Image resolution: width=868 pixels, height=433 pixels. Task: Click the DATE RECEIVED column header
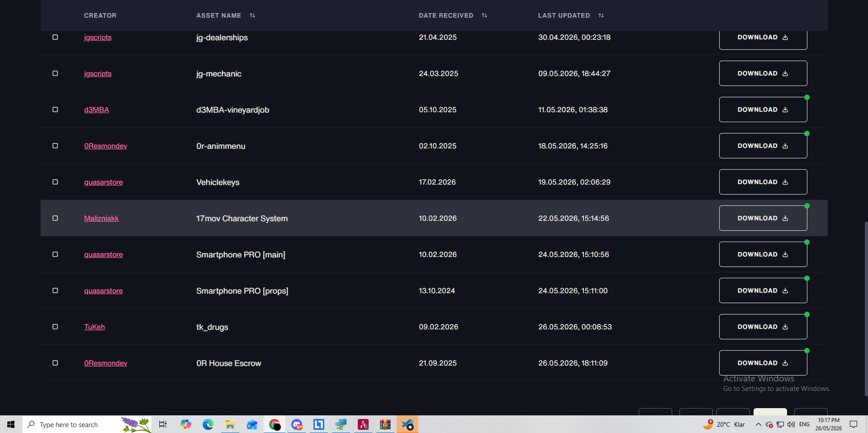(x=446, y=15)
